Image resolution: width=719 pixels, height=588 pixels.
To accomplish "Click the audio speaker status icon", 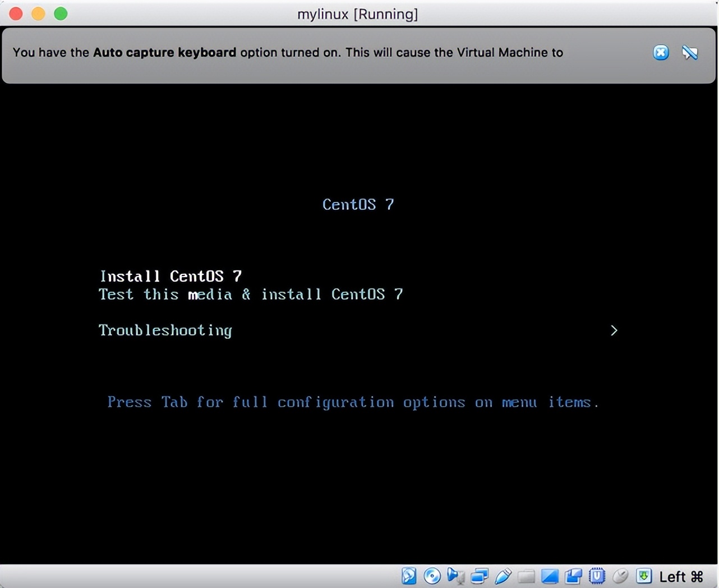I will (455, 576).
